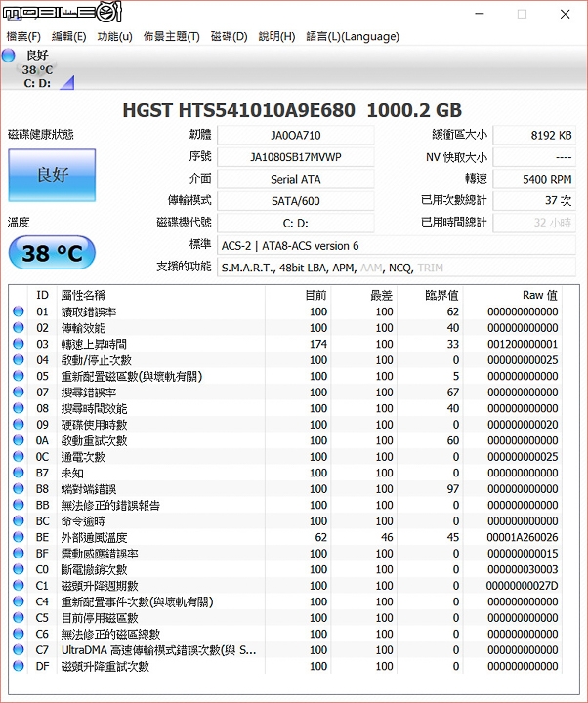Click the blue 良好 health status button
The height and width of the screenshot is (703, 588).
coord(52,175)
